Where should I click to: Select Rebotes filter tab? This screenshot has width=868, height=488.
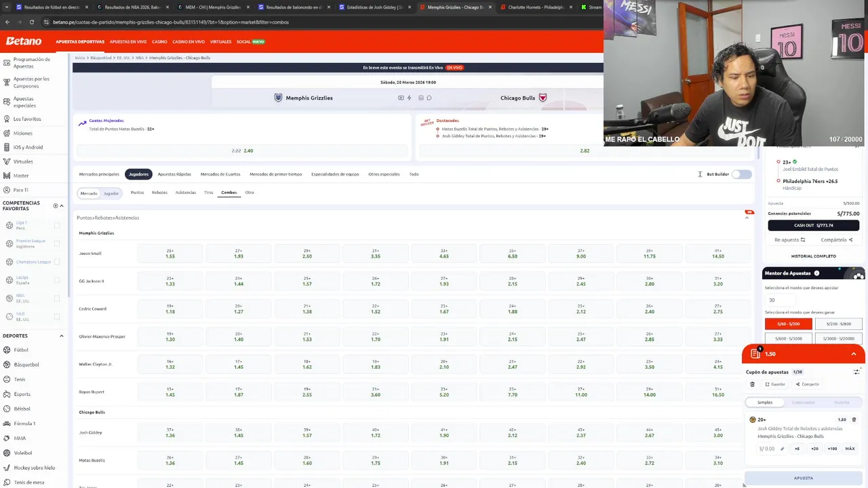pos(159,192)
